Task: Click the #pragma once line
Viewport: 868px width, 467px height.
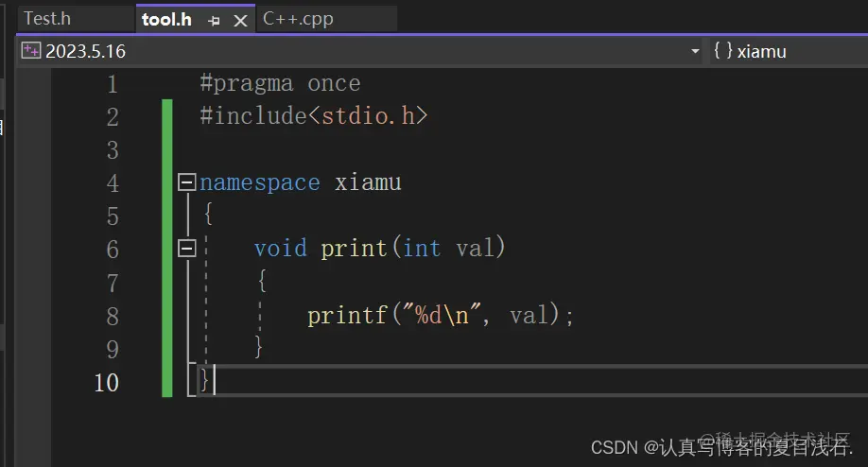Action: click(280, 83)
